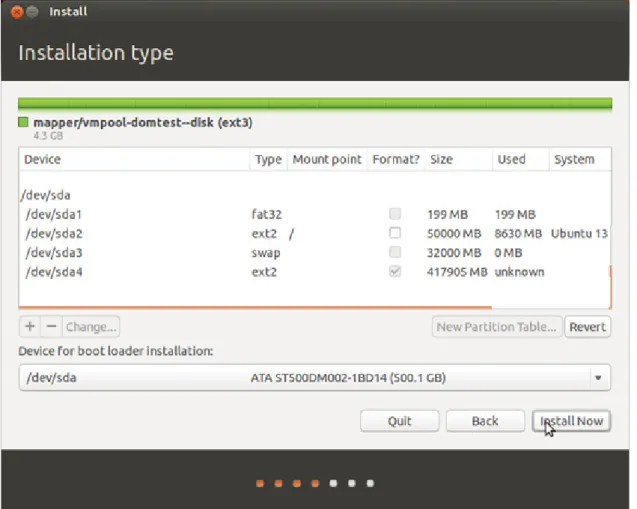Toggle format checkbox for /dev/sda3
Image resolution: width=637 pixels, height=509 pixels.
click(x=395, y=252)
